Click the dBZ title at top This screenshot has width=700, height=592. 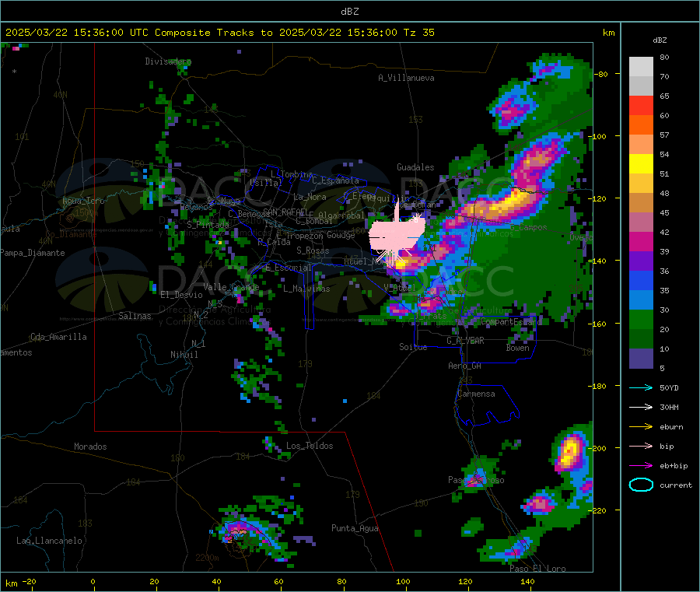tap(349, 12)
